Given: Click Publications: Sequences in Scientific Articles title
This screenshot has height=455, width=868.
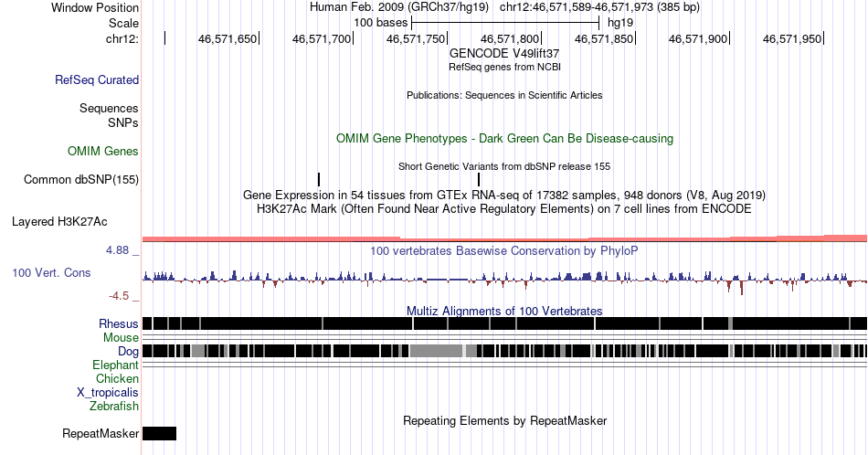Looking at the screenshot, I should click(x=504, y=95).
